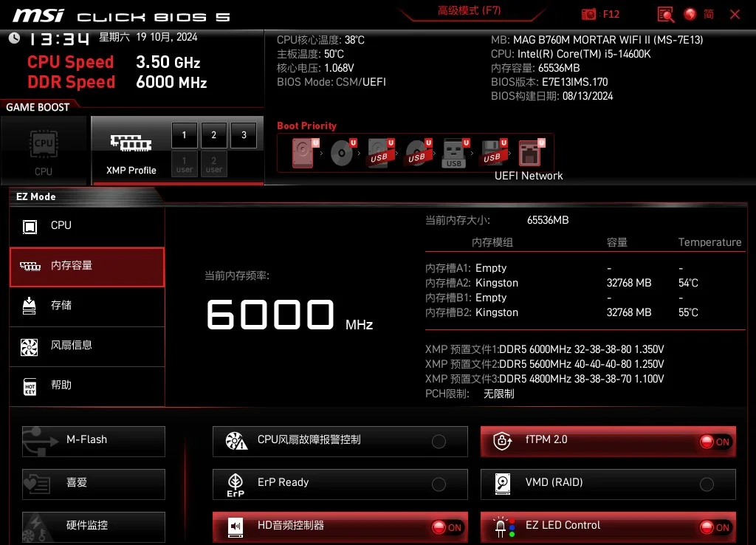This screenshot has height=545, width=756.
Task: Select the hard drive boot device icon
Action: [303, 153]
